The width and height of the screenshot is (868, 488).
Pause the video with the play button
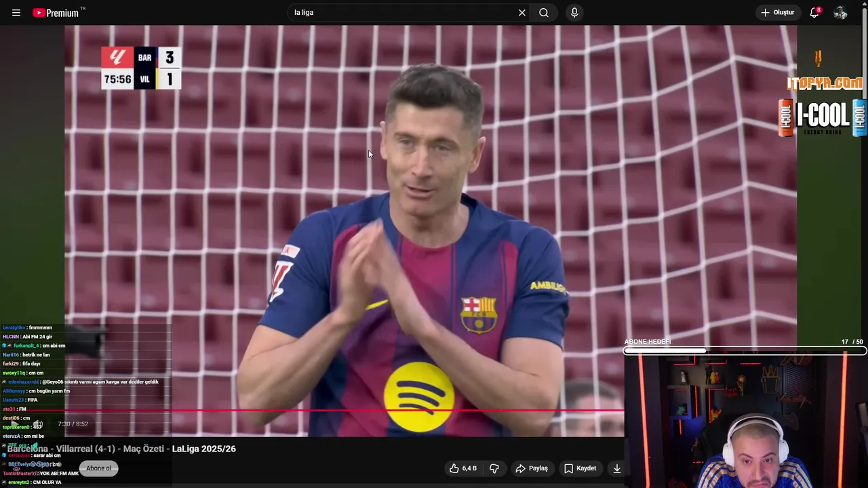15,424
